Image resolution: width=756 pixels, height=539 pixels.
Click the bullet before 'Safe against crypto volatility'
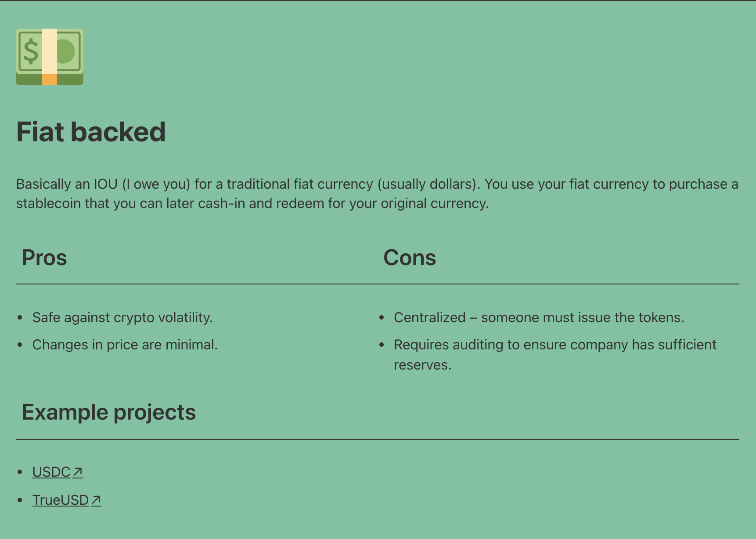coord(20,318)
